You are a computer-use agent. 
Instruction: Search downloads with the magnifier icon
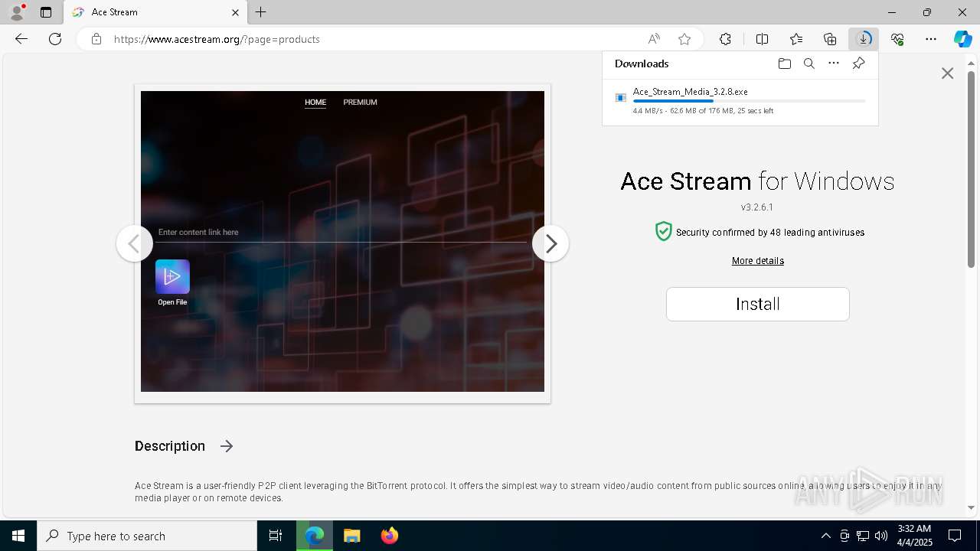tap(809, 64)
